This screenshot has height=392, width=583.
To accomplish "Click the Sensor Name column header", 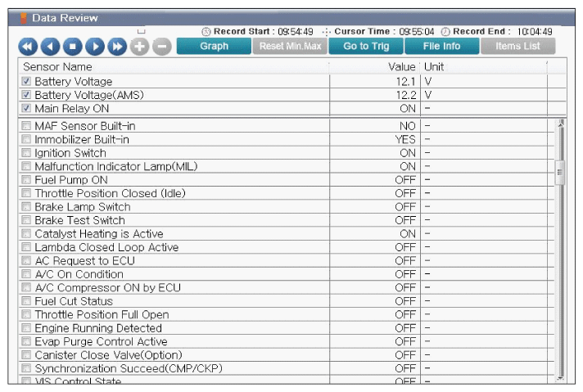I will click(x=57, y=66).
